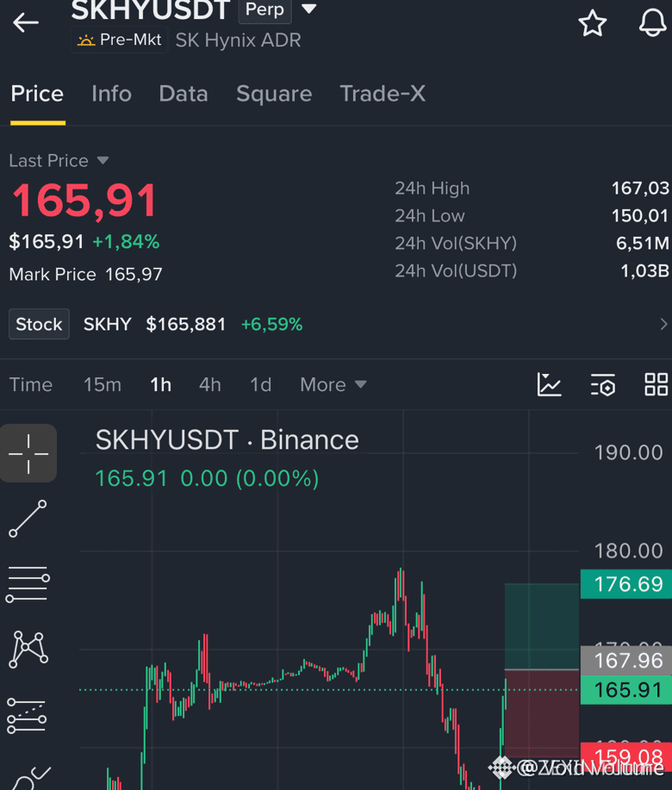The width and height of the screenshot is (672, 790).
Task: Go back using the left arrow
Action: pyautogui.click(x=26, y=22)
